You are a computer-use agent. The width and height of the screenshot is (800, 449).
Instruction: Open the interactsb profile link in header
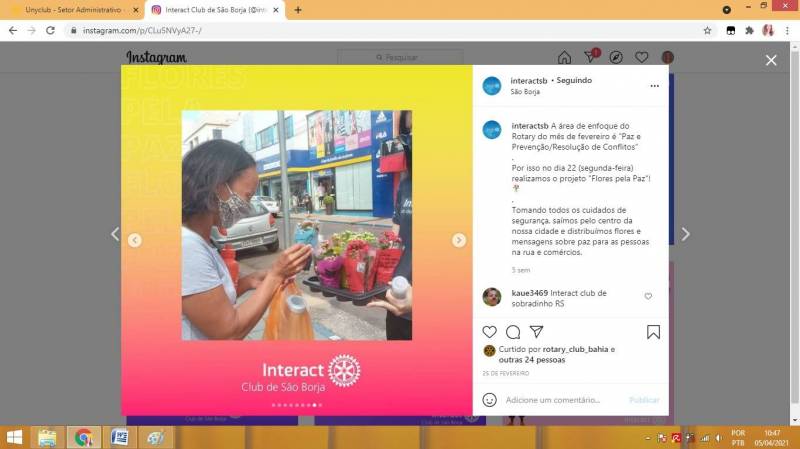[x=528, y=81]
